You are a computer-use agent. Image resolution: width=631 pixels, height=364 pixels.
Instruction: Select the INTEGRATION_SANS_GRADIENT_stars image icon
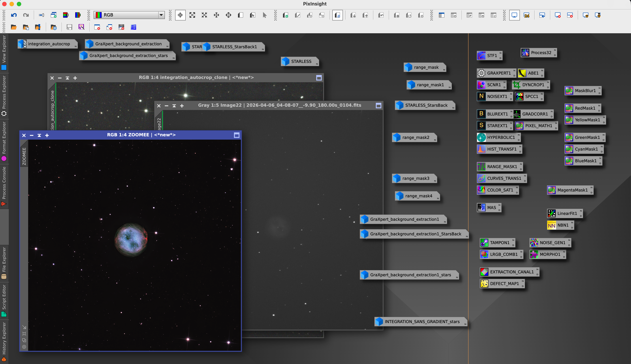[421, 321]
